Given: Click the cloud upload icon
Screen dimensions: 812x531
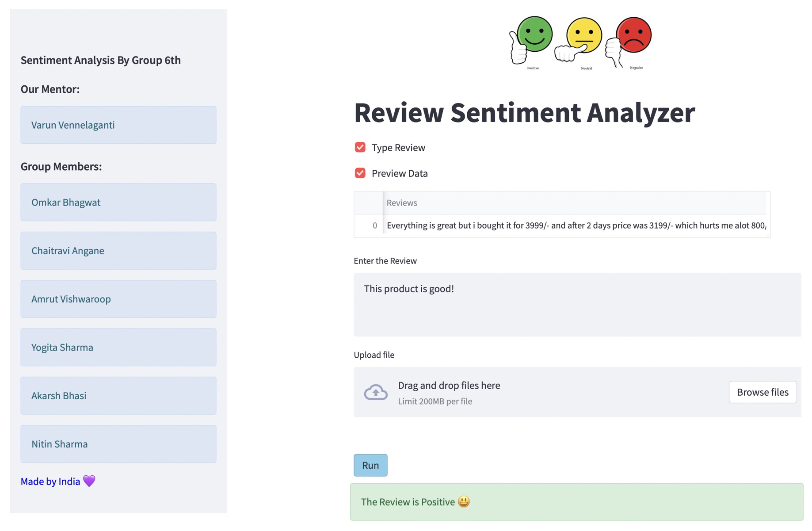Looking at the screenshot, I should 375,393.
